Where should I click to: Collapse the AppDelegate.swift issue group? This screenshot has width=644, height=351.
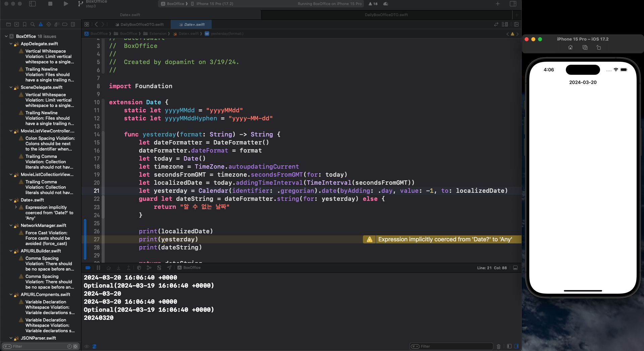pos(11,44)
